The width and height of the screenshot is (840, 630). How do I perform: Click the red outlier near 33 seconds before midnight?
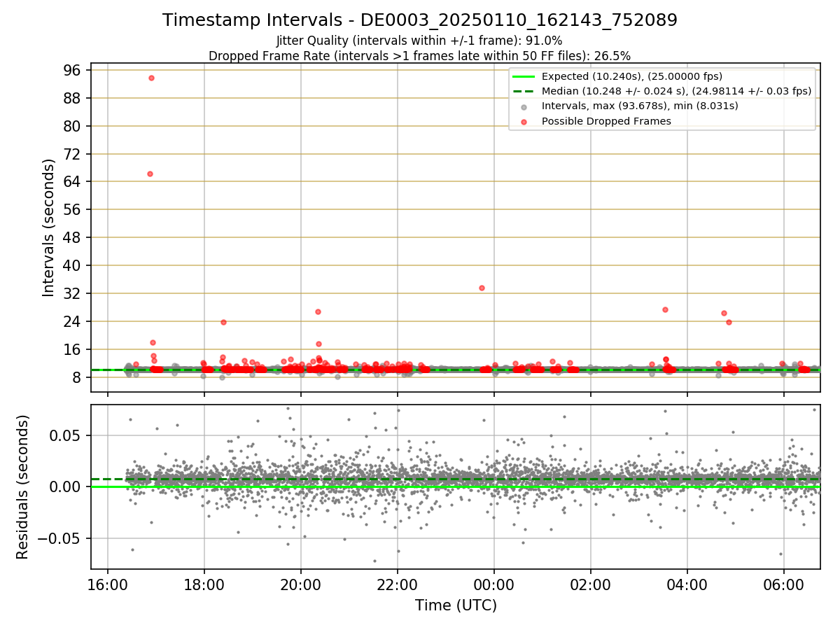[482, 288]
